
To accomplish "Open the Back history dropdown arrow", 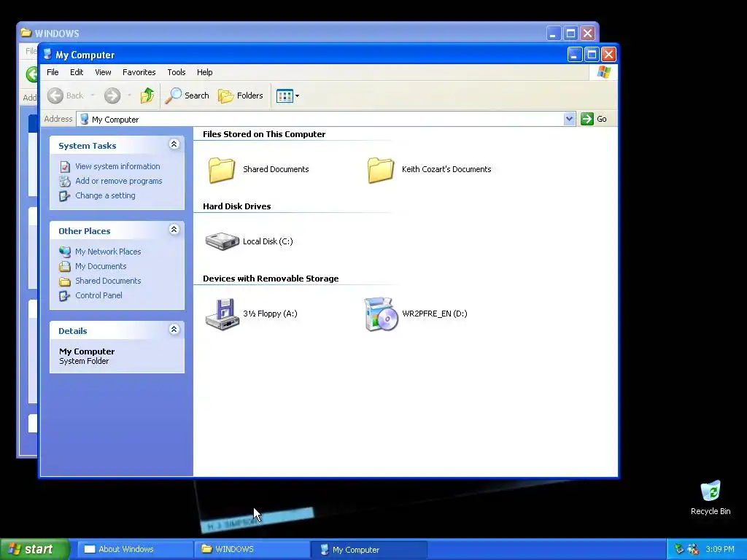I will pos(93,96).
